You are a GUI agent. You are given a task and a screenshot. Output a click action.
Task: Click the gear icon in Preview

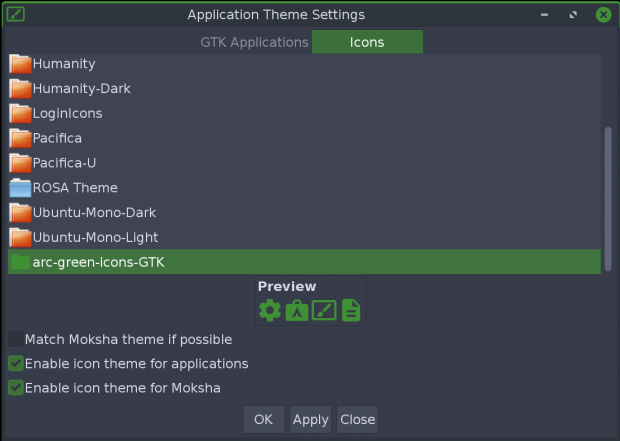point(270,310)
